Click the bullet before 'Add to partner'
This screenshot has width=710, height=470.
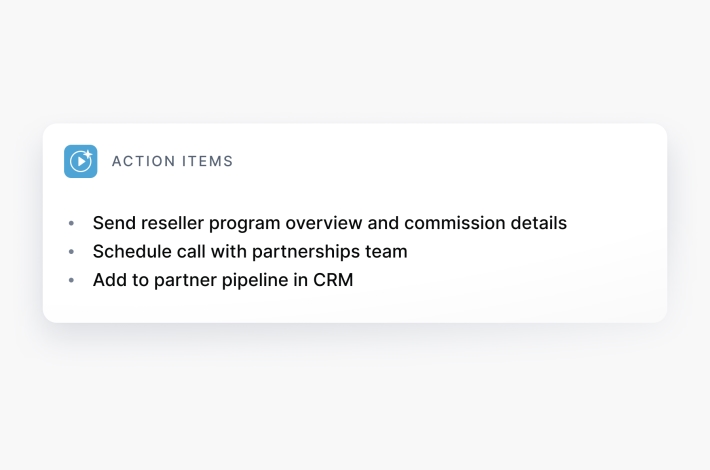72,281
